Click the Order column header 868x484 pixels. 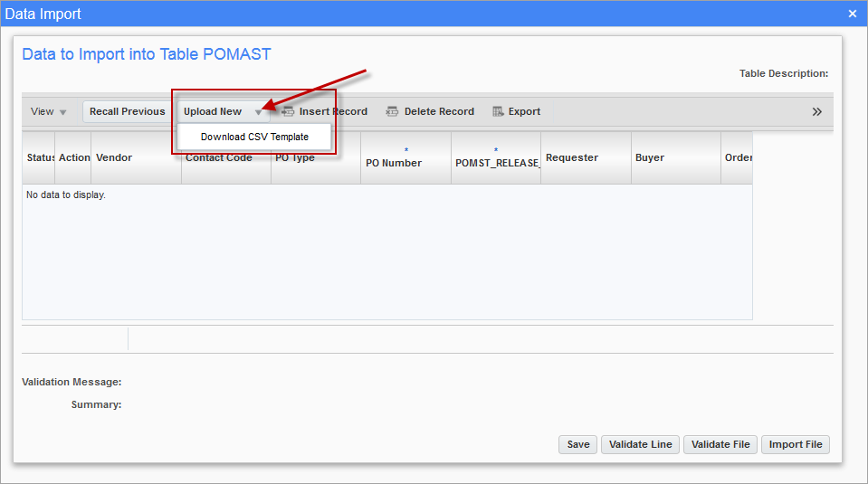(737, 157)
